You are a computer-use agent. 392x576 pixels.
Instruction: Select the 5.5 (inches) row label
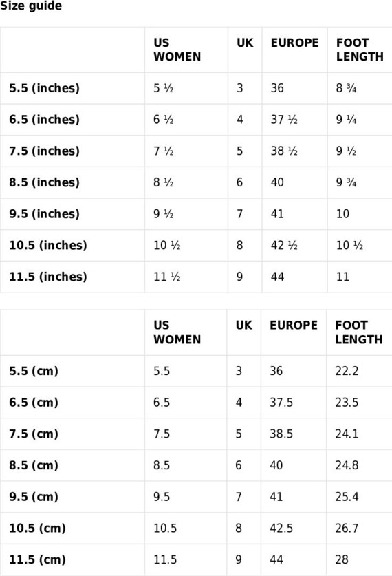[44, 88]
